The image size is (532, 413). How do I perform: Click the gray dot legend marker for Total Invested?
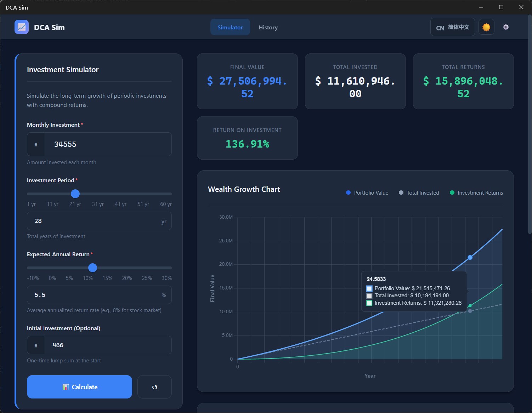click(401, 193)
